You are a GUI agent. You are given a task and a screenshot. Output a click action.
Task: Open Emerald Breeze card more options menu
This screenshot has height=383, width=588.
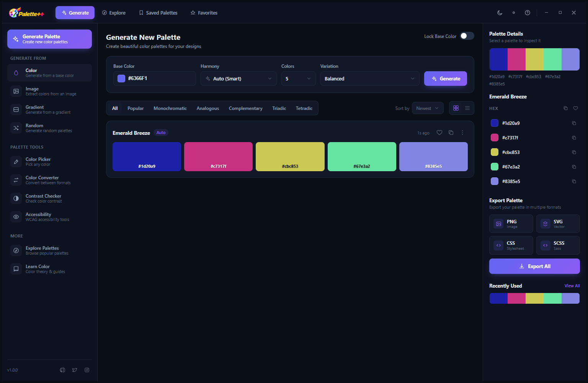462,133
